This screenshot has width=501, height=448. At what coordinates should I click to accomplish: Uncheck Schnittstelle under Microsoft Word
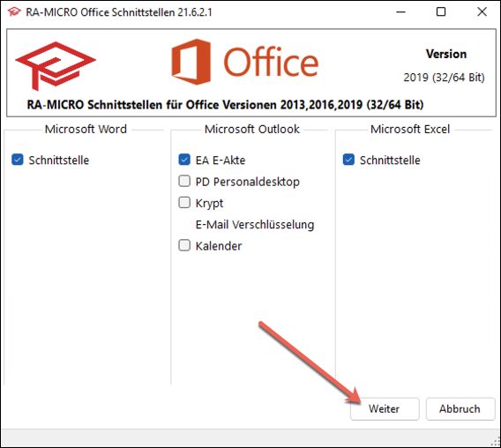click(x=18, y=160)
